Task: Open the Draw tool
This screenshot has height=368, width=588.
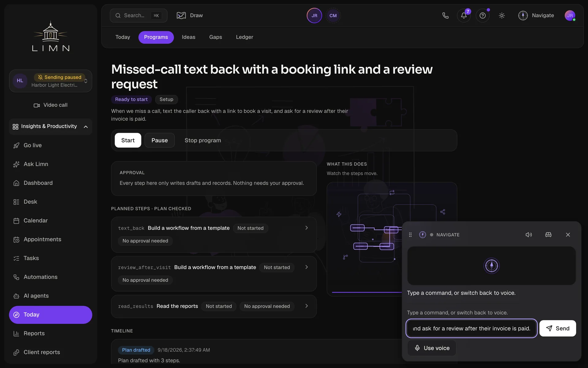Action: click(x=190, y=15)
